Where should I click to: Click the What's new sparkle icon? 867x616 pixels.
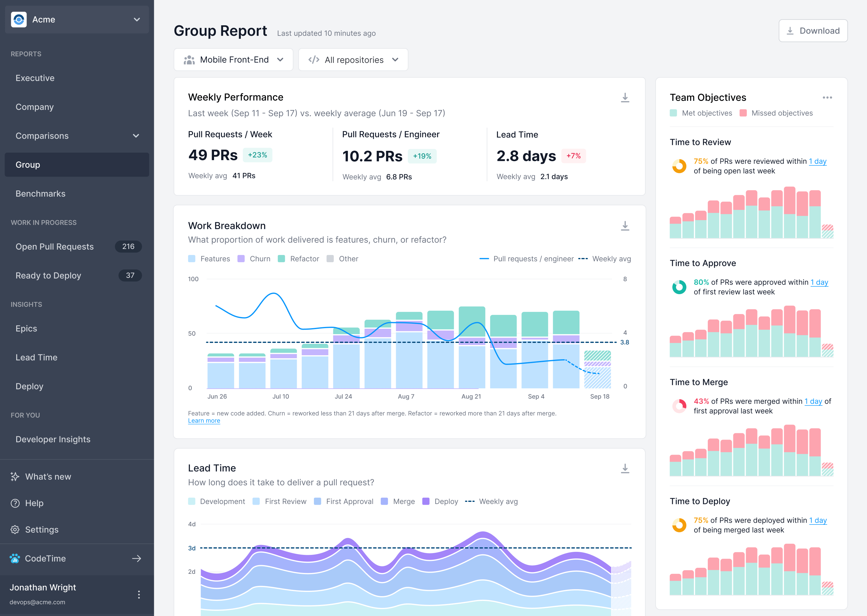15,476
